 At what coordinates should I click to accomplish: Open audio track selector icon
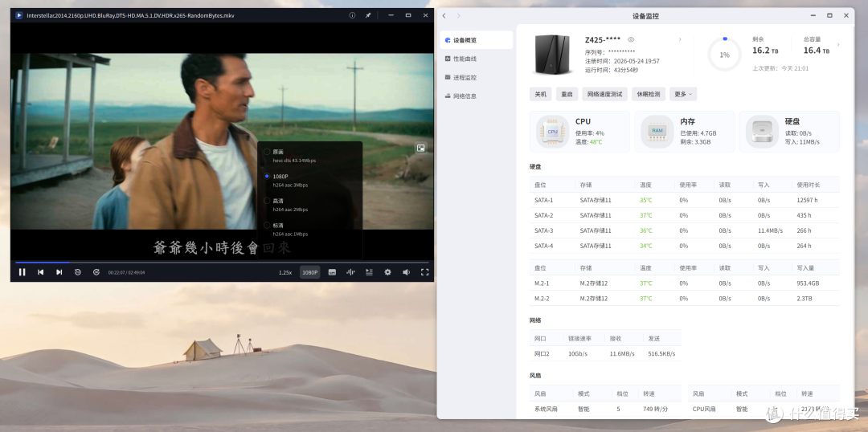point(350,272)
